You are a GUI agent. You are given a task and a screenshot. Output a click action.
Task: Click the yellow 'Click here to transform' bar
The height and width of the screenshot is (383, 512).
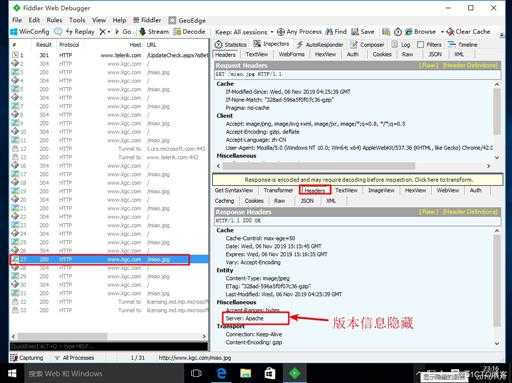pyautogui.click(x=358, y=180)
